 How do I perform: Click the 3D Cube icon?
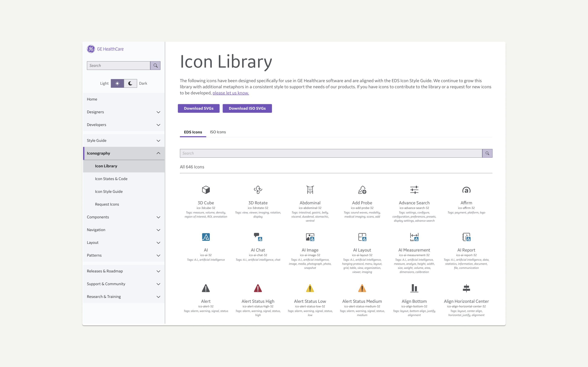pyautogui.click(x=206, y=190)
